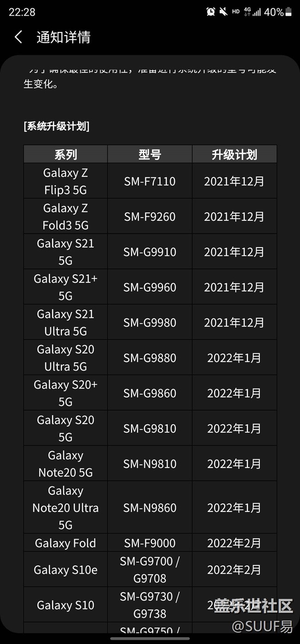This screenshot has width=300, height=644.
Task: Select the Galaxy Z Flip3 5G cell
Action: (66, 181)
